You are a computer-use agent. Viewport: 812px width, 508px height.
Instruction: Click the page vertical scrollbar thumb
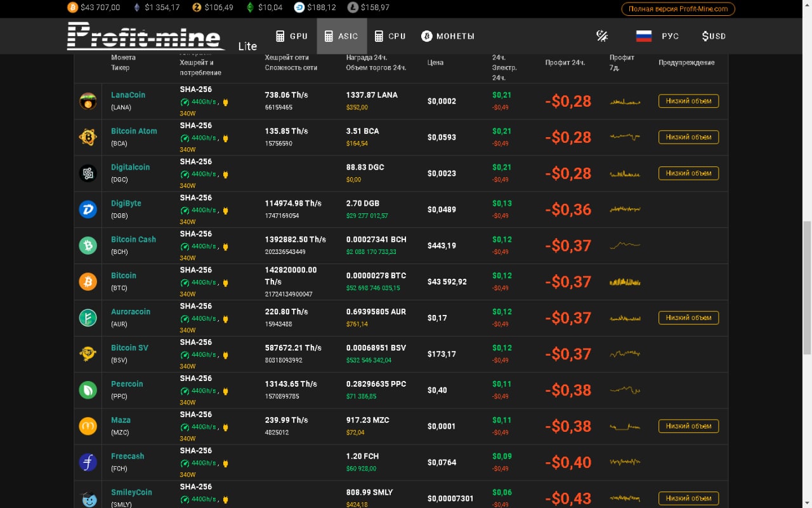pyautogui.click(x=807, y=288)
